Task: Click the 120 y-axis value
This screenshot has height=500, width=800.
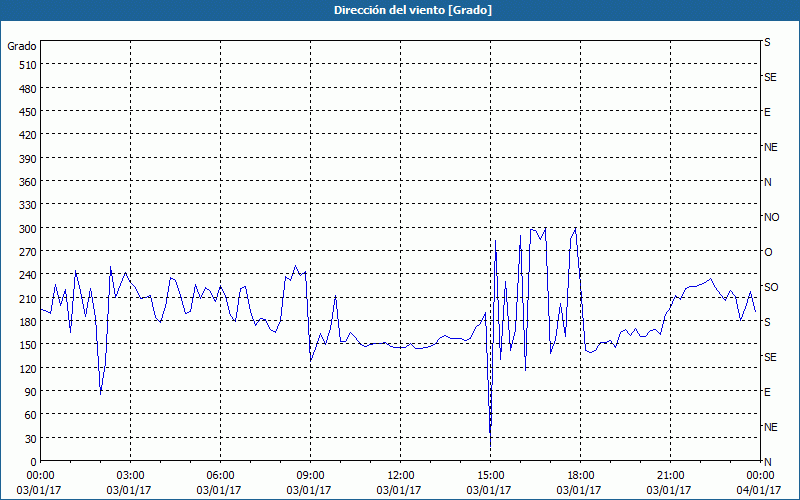Action: 28,368
